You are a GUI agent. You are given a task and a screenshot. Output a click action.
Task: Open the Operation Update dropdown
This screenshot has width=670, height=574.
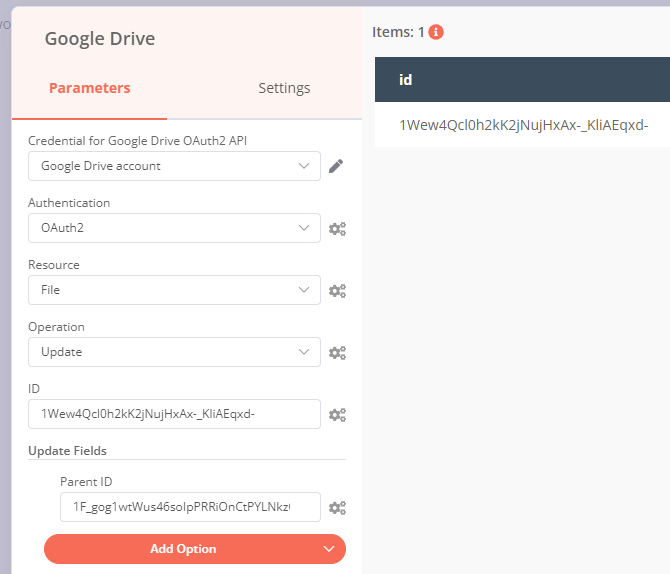[174, 352]
